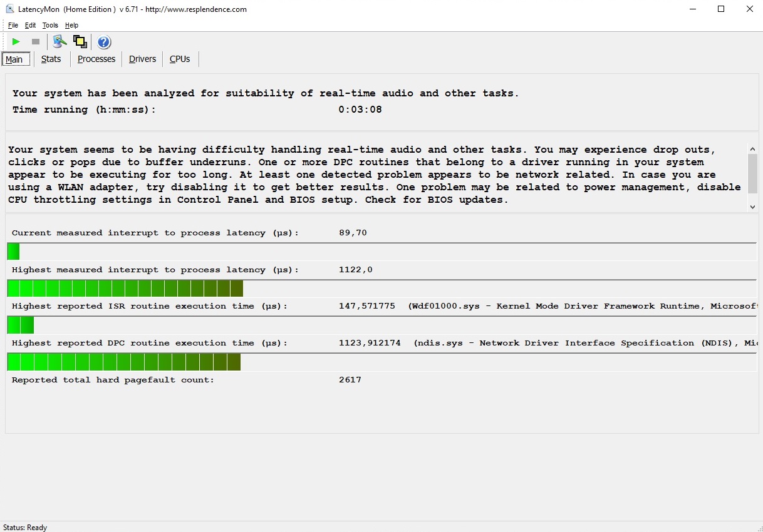Image resolution: width=763 pixels, height=532 pixels.
Task: Click the current latency value 89,70
Action: pyautogui.click(x=353, y=233)
